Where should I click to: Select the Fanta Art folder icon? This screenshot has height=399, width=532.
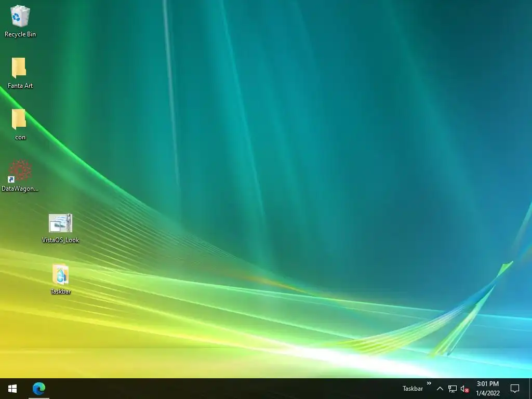pos(19,68)
